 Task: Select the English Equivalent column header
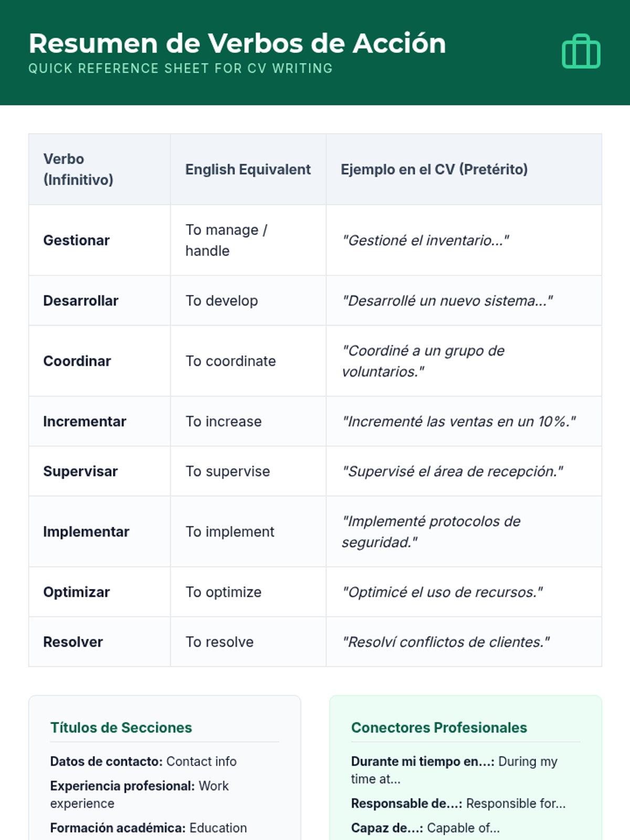[248, 169]
